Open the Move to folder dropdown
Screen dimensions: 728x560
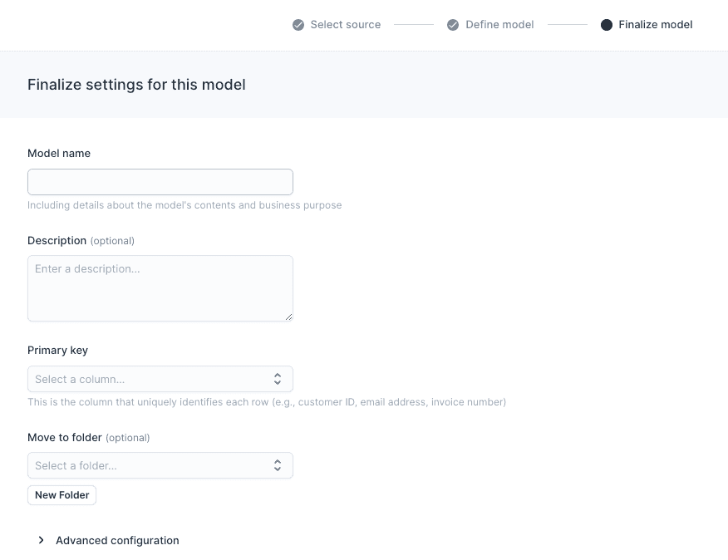click(x=160, y=464)
